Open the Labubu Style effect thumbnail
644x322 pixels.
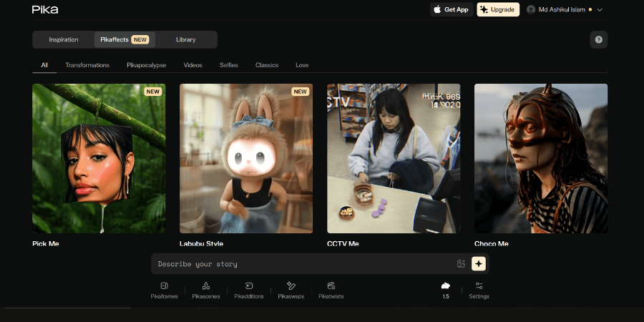point(245,158)
